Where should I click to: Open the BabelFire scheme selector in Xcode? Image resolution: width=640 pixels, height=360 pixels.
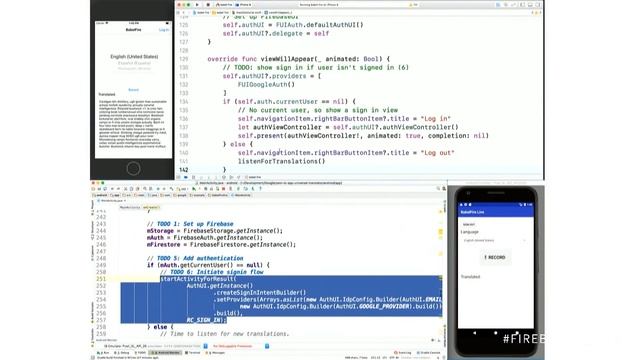[224, 4]
